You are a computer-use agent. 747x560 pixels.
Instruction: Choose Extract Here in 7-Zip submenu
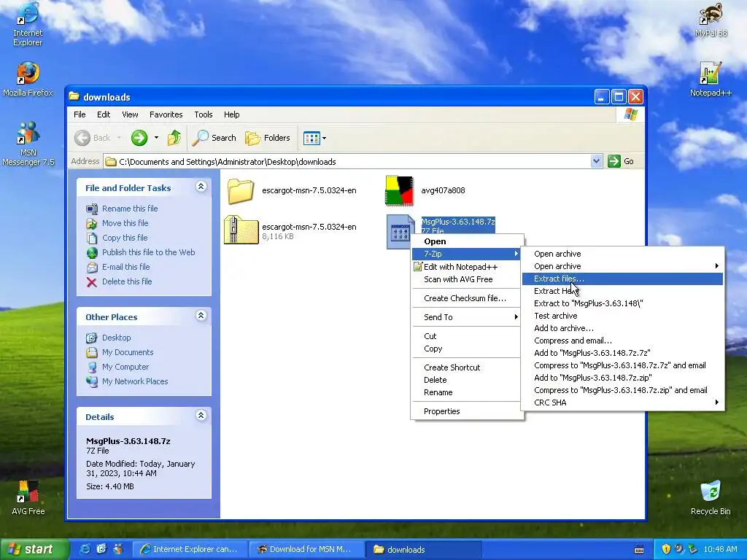pos(622,291)
